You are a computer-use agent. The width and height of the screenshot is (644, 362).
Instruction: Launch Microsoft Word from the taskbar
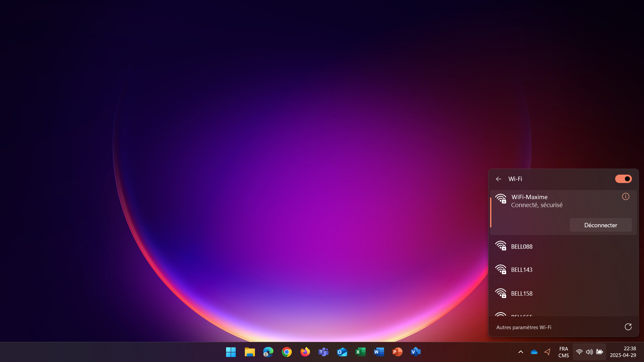(379, 352)
